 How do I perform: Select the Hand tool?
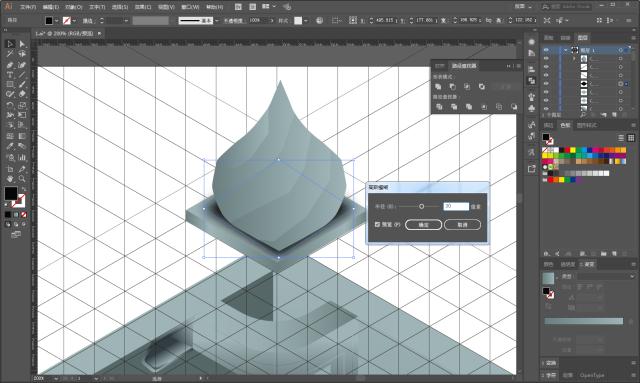[10, 179]
